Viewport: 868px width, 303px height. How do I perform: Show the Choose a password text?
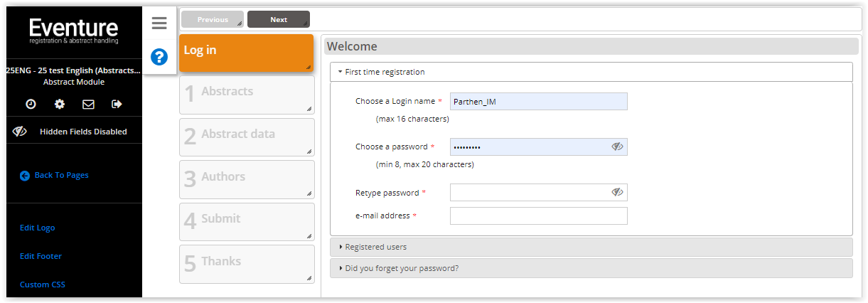click(x=617, y=147)
